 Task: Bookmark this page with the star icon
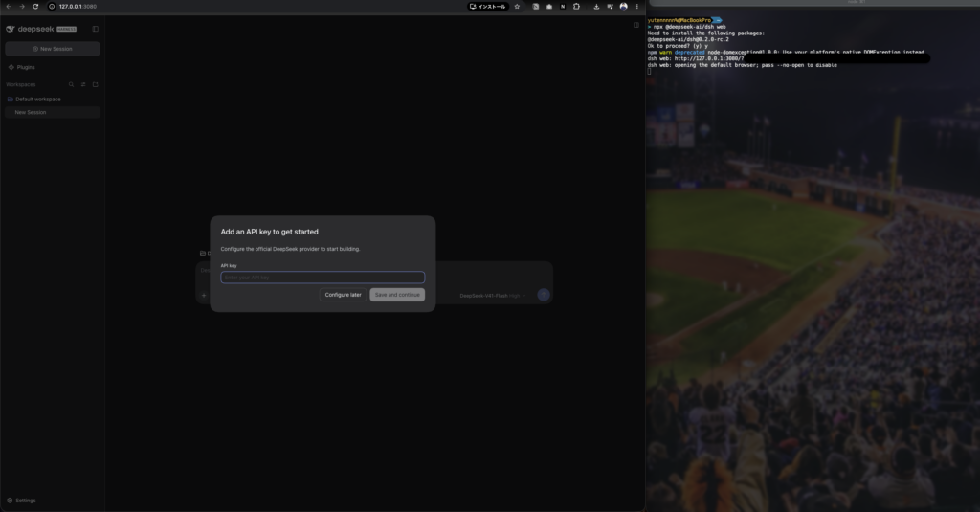click(517, 7)
